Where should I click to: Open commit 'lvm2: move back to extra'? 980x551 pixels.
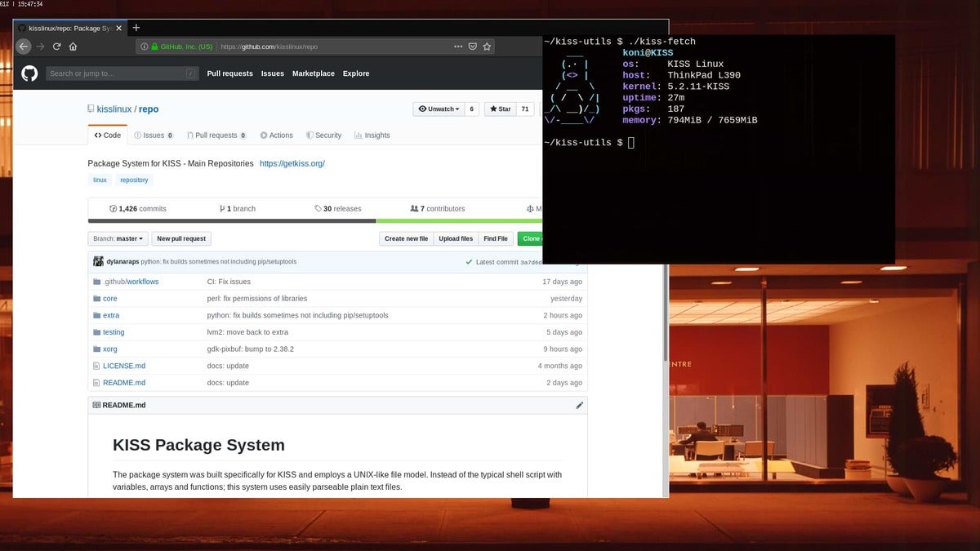coord(247,332)
